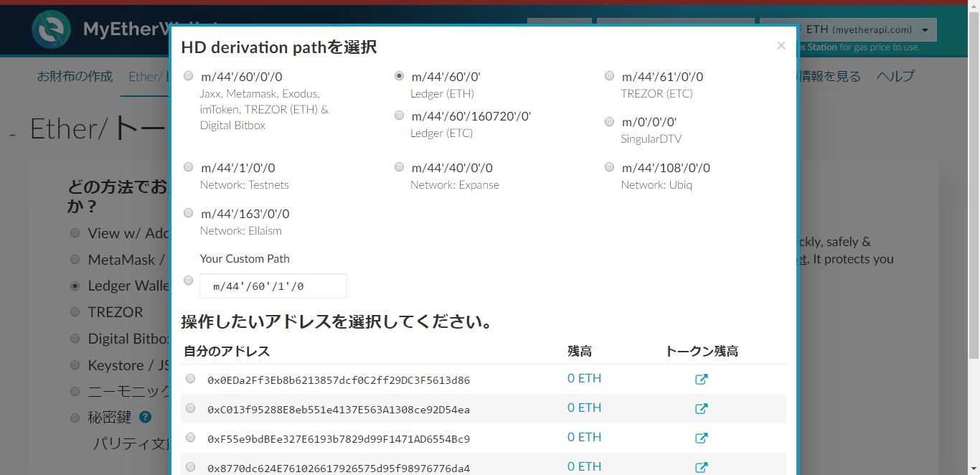Select View w/ Address option in background page
Image resolution: width=980 pixels, height=475 pixels.
coord(75,233)
